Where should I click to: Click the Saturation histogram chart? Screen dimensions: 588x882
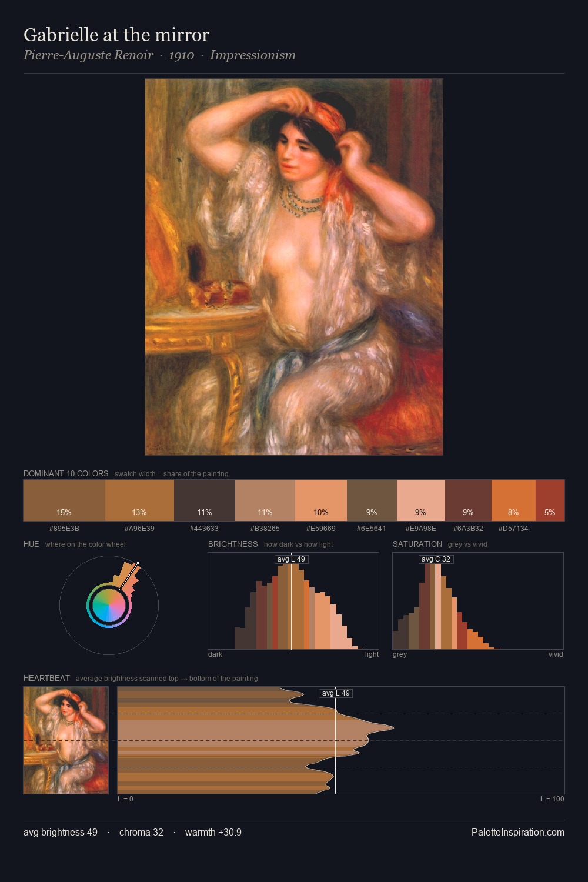478,601
